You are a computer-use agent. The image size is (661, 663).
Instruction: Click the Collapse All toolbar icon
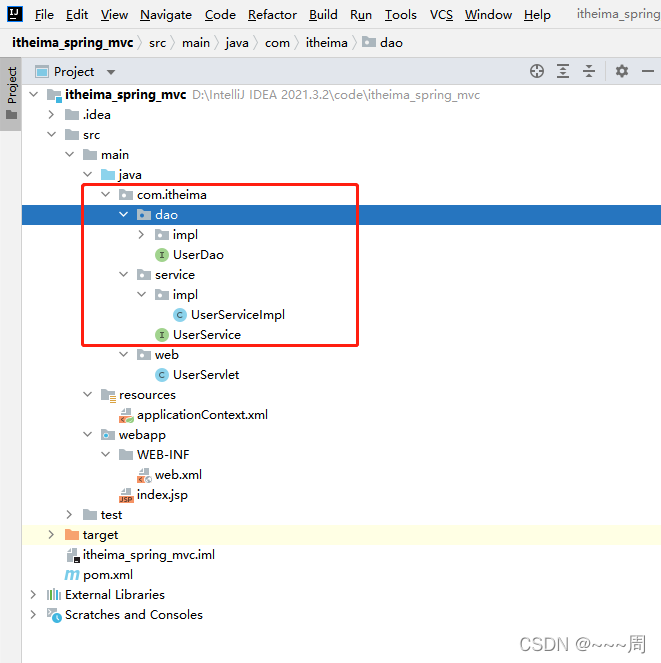pos(589,71)
